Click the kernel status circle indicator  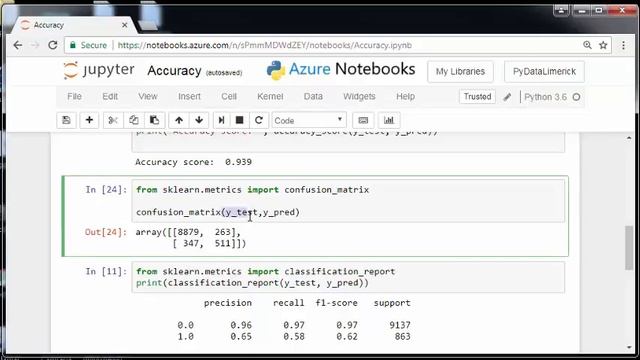pyautogui.click(x=576, y=97)
